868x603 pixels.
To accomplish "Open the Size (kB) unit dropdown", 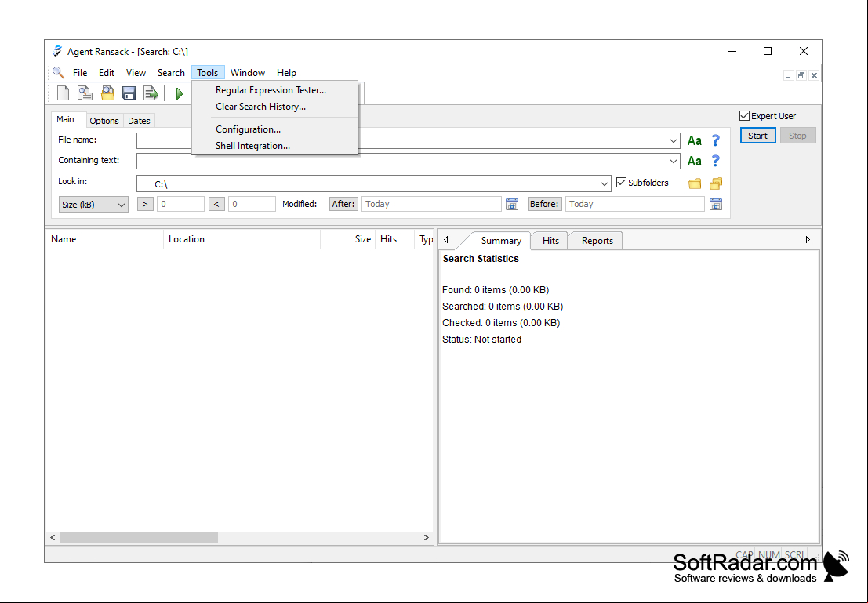I will (93, 205).
